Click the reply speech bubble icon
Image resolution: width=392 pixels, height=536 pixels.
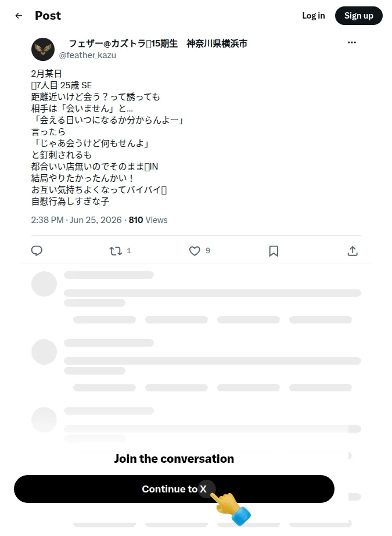(37, 251)
